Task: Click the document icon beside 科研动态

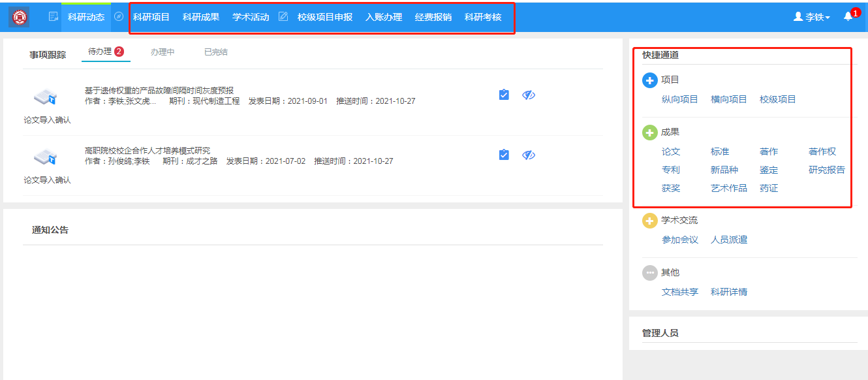Action: pyautogui.click(x=54, y=17)
